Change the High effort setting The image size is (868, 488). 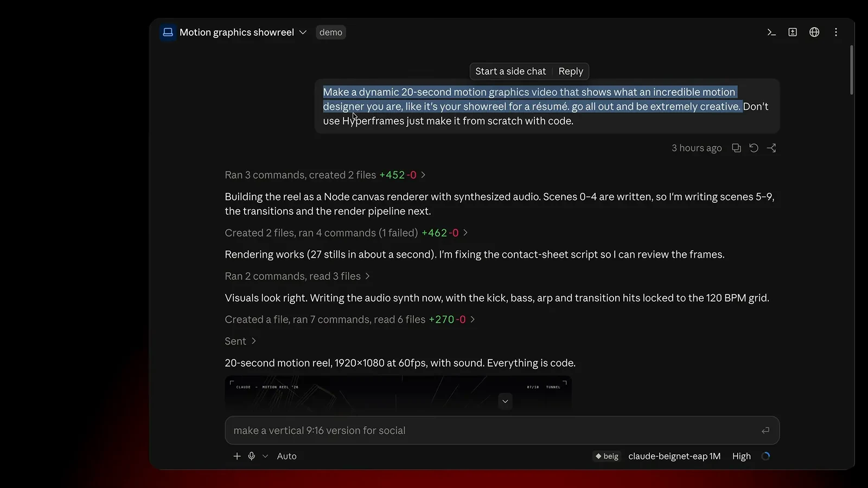(742, 457)
